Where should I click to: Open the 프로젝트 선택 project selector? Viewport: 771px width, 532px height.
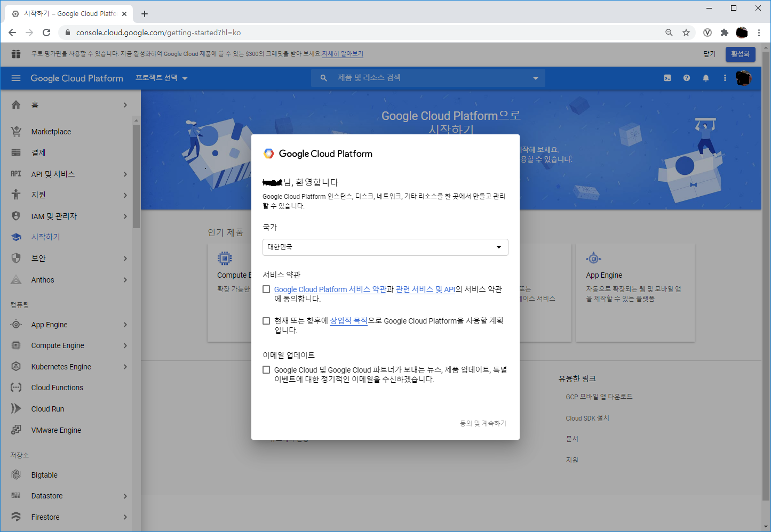(x=161, y=78)
